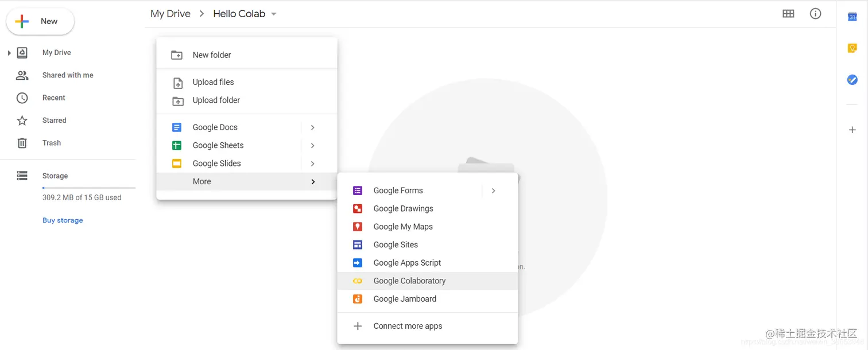Viewport: 868px width, 350px height.
Task: Click the Starred star icon
Action: click(x=22, y=120)
